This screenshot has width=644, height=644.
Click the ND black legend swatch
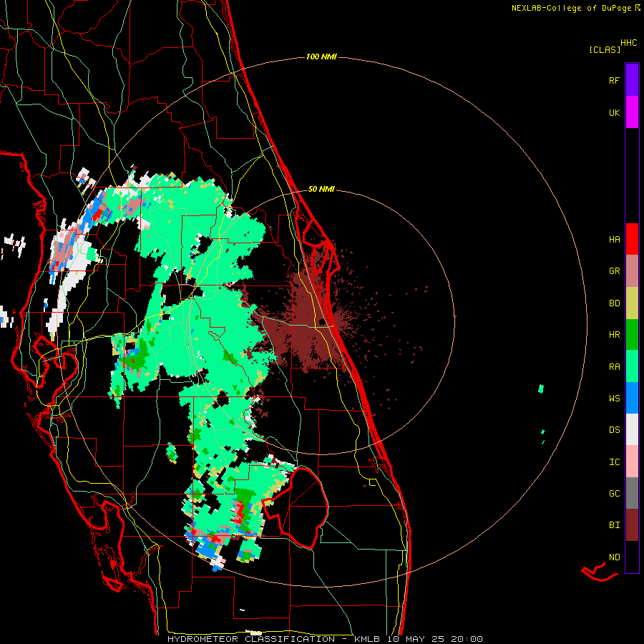coord(632,557)
